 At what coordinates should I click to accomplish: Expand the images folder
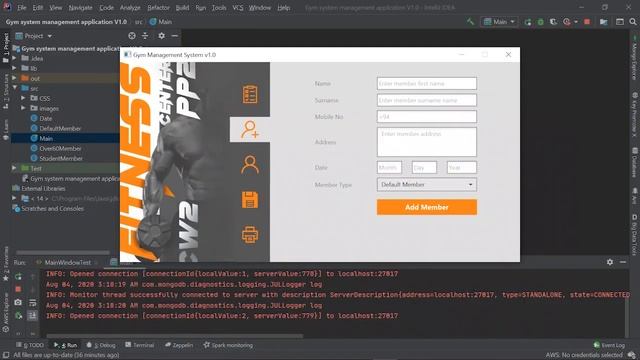[23, 108]
